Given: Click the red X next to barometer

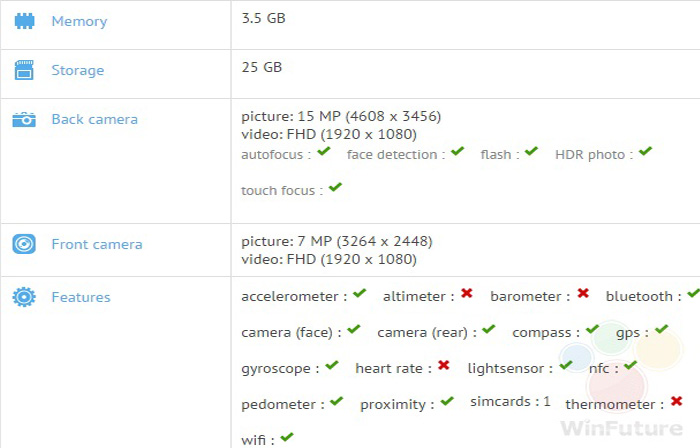Looking at the screenshot, I should coord(583,293).
